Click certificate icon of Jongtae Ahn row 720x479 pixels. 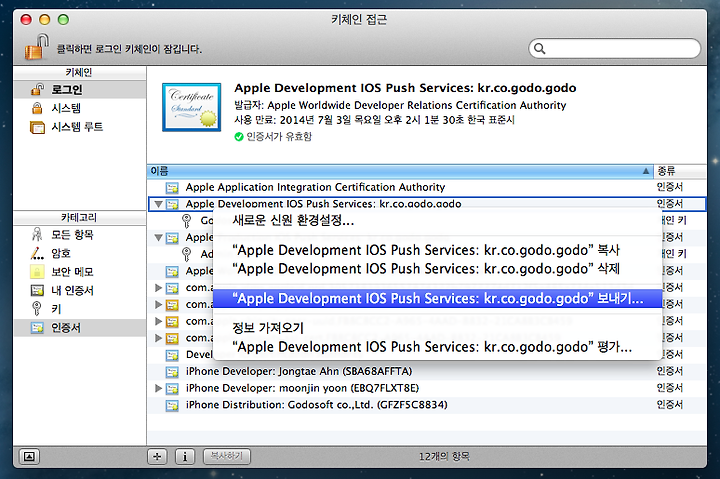click(172, 372)
